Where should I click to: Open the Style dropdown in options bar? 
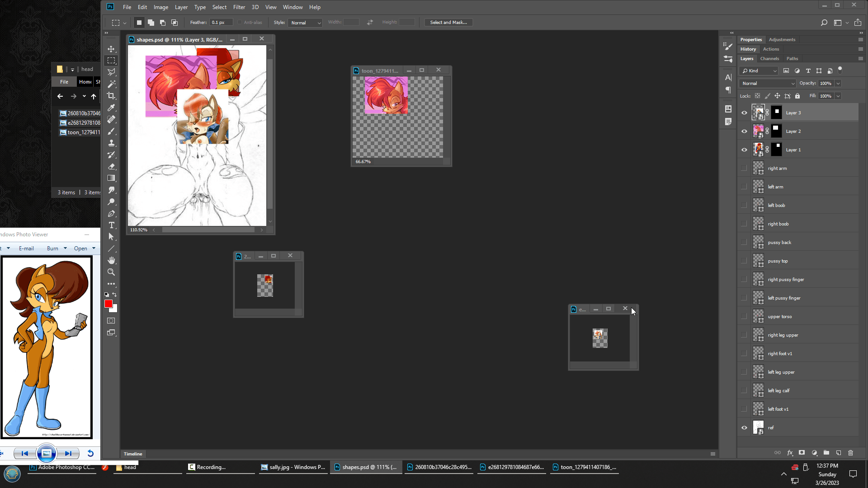306,23
